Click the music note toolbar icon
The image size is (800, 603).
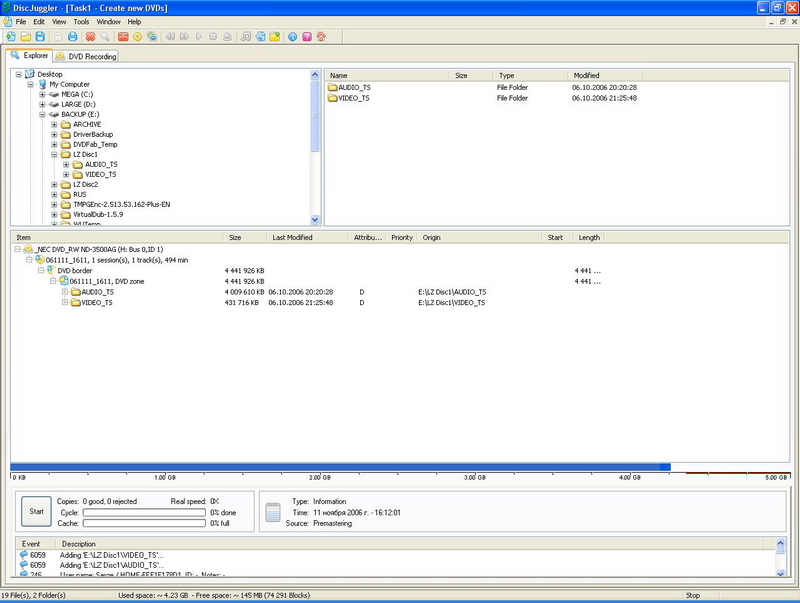click(245, 37)
